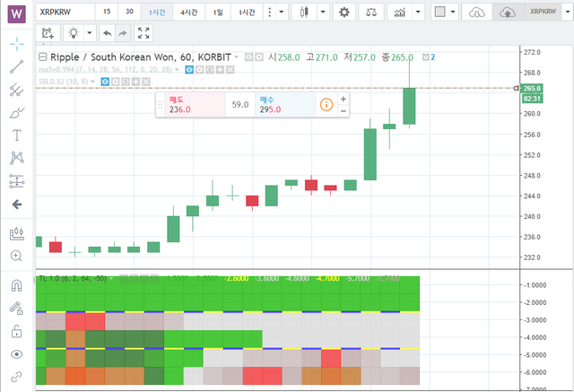This screenshot has height=392, width=574.
Task: Open the three-dot interval menu
Action: pyautogui.click(x=269, y=12)
